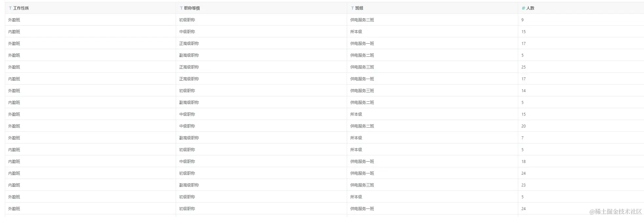Select 供电服务三班 in the row with 23 people
The image size is (644, 217).
tap(362, 185)
